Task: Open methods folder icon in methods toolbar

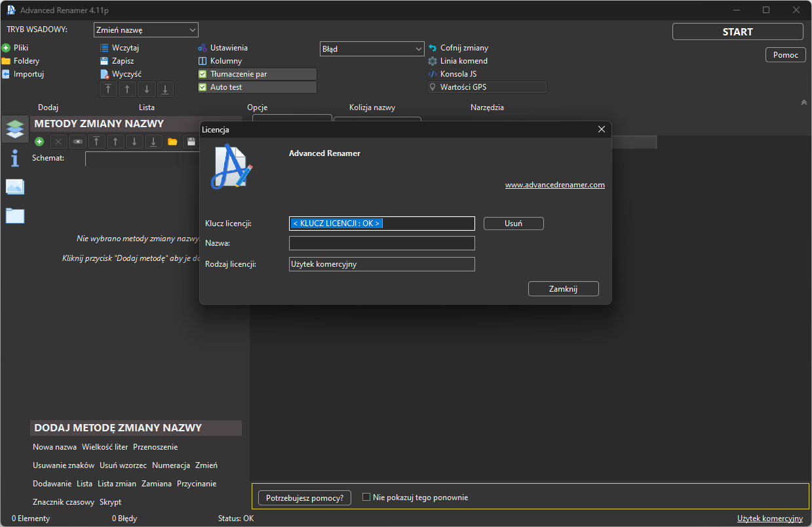Action: point(172,142)
